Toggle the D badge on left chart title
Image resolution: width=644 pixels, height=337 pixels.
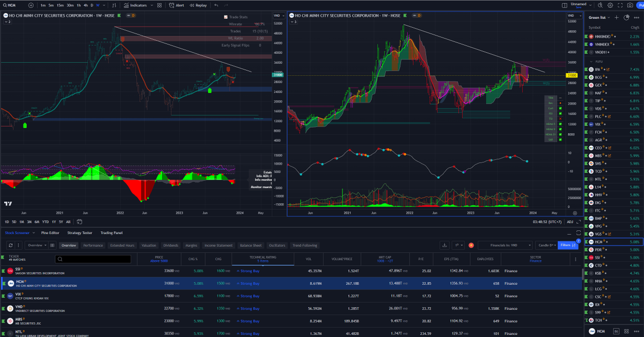point(133,16)
